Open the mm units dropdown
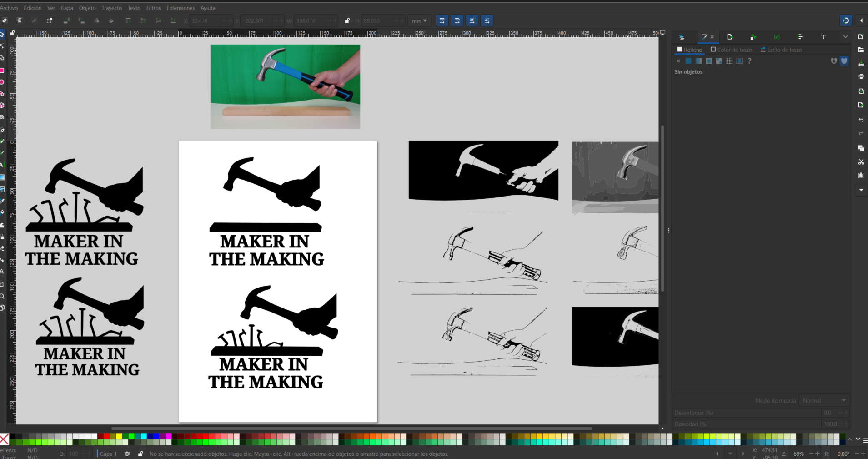Screen dimensions: 868x459 coord(419,20)
